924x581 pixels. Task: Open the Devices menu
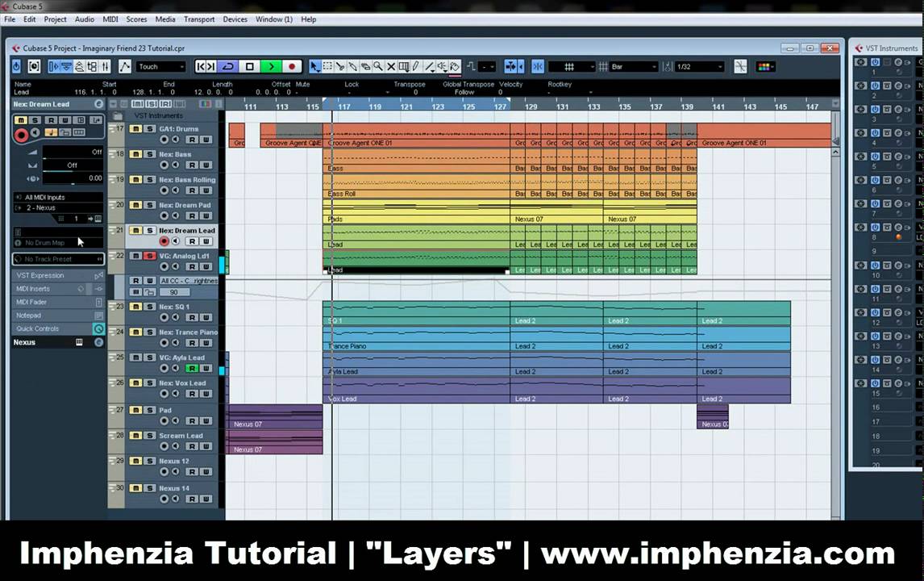235,19
